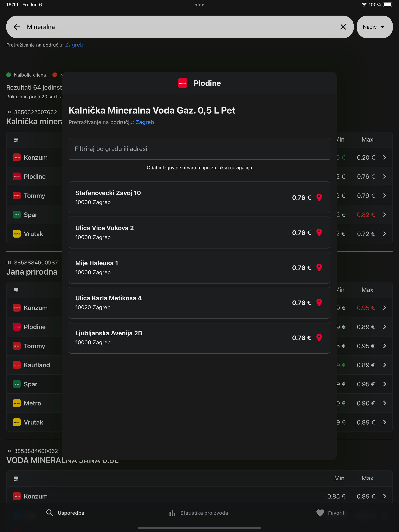Expand Konzum row with 0.95 € max in red
The width and height of the screenshot is (399, 532).
point(385,308)
